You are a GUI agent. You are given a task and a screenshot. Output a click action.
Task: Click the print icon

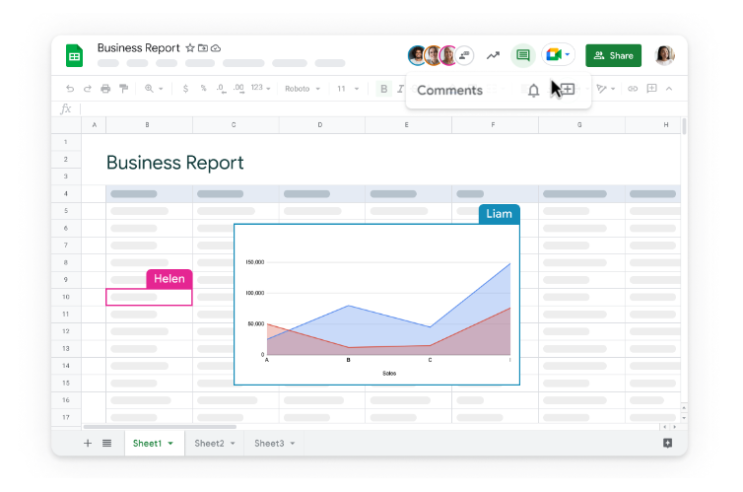click(106, 89)
